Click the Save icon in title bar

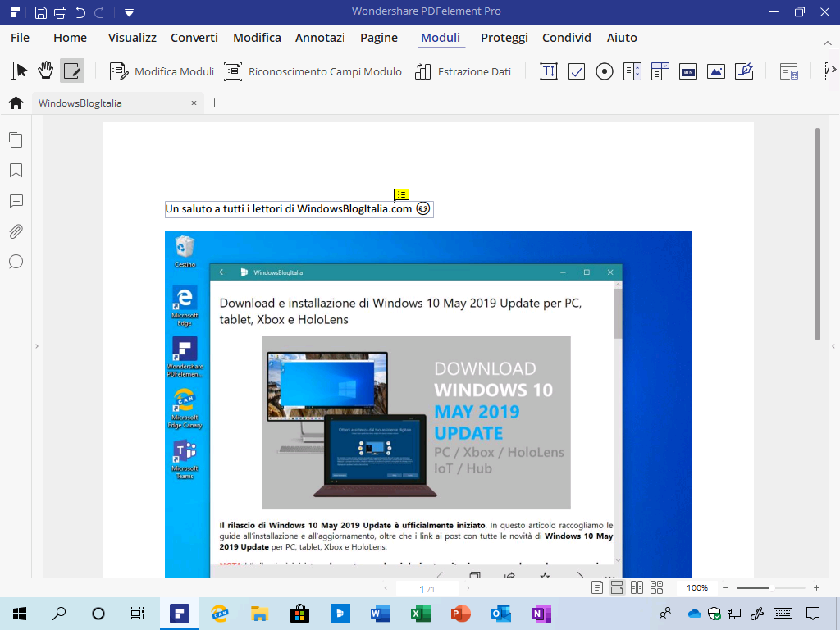(41, 11)
